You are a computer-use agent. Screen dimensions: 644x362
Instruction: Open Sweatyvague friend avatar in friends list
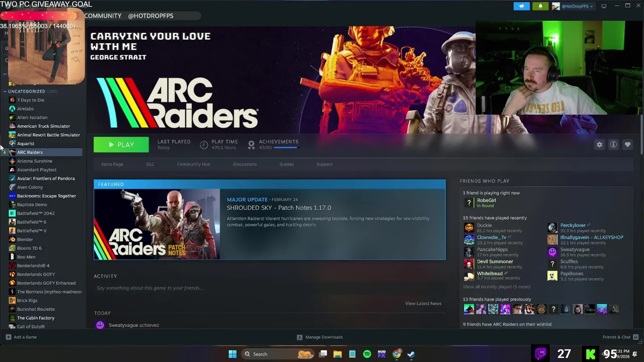[552, 252]
